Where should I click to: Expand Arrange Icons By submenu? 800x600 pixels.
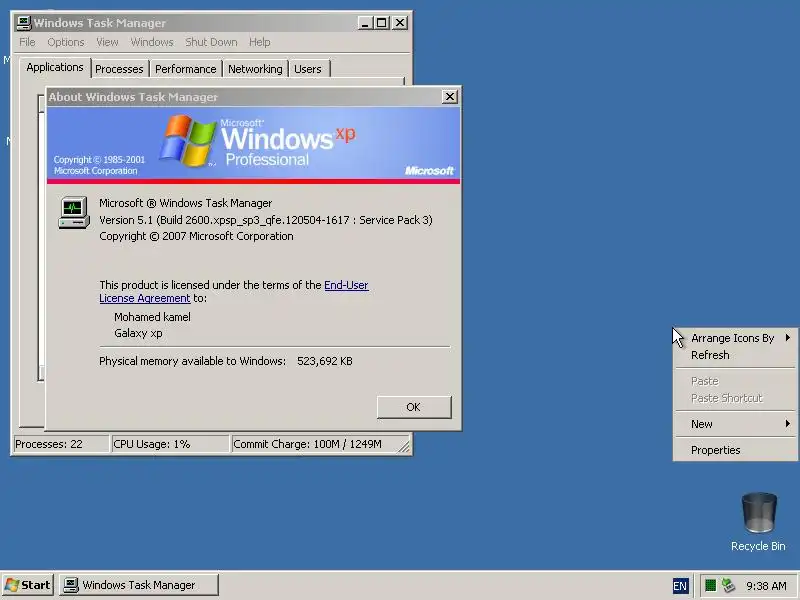pyautogui.click(x=735, y=338)
